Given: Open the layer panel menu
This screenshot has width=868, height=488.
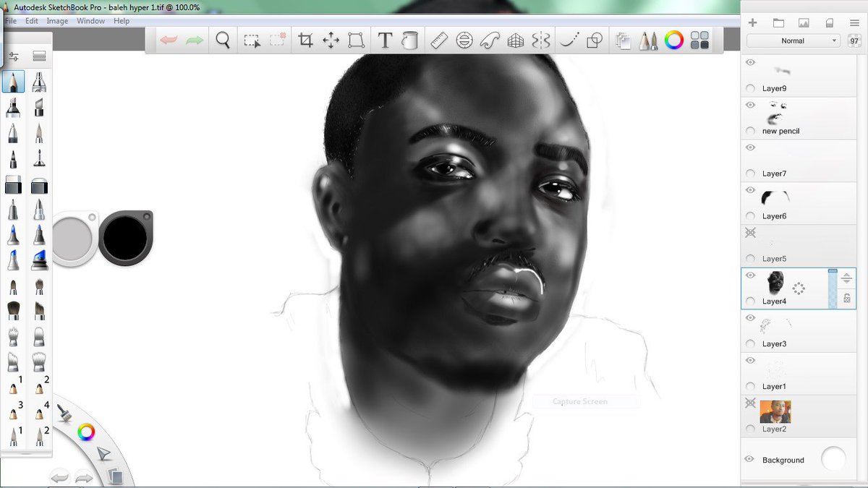Looking at the screenshot, I should (x=854, y=22).
